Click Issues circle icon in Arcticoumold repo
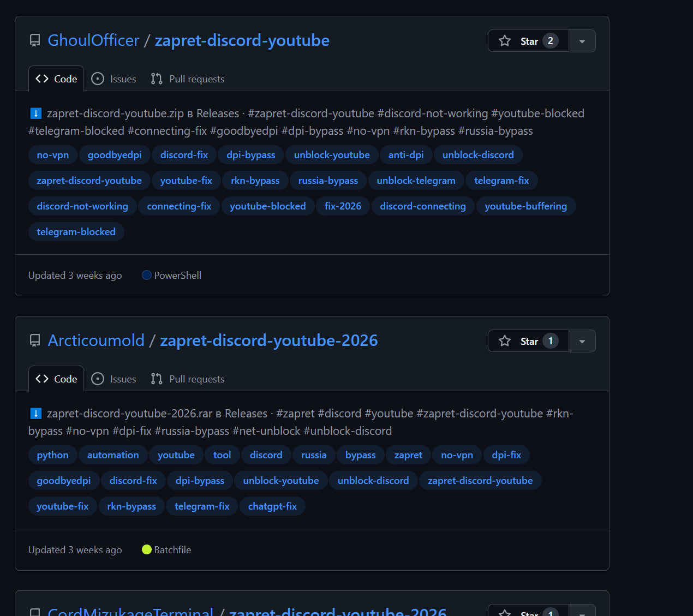 point(98,379)
